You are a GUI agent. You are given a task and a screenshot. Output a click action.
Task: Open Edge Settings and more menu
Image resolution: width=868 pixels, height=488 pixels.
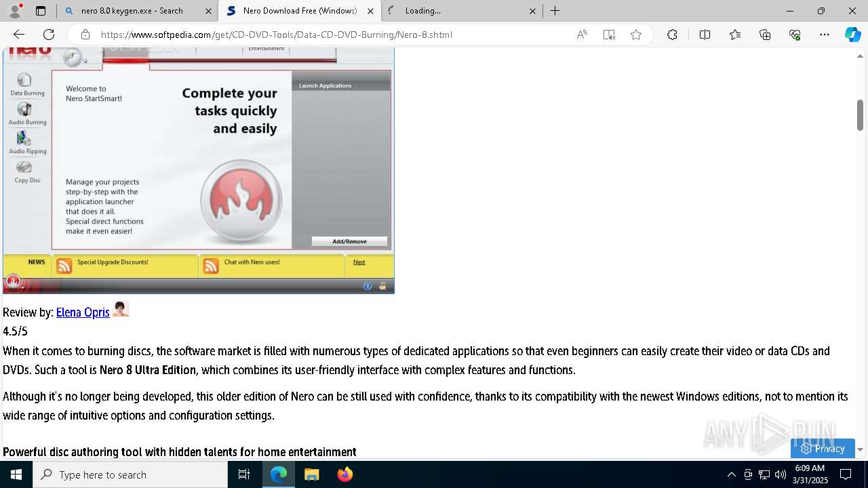pos(825,35)
